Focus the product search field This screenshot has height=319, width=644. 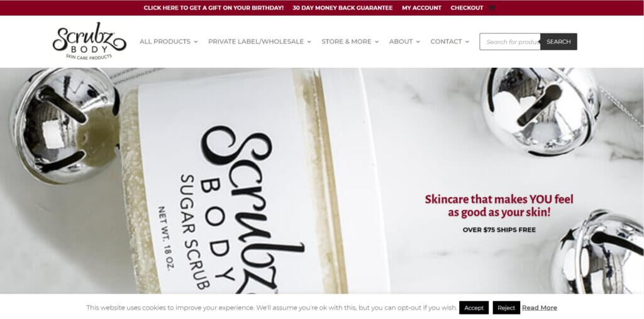coord(509,41)
